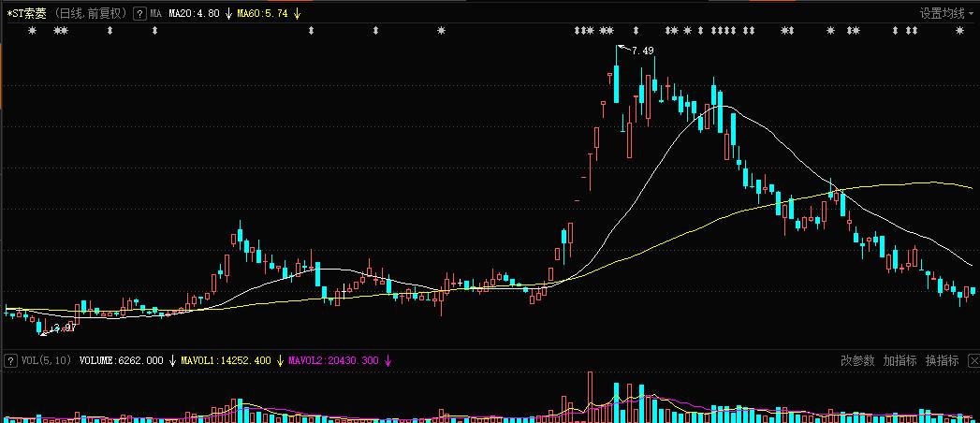
Task: Click the white down arrow after MA20
Action: 228,13
